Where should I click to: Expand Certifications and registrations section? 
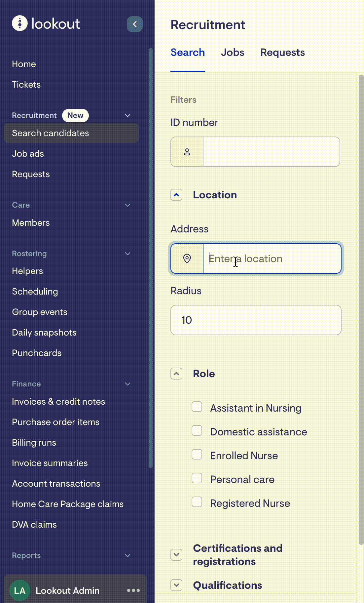tap(176, 555)
